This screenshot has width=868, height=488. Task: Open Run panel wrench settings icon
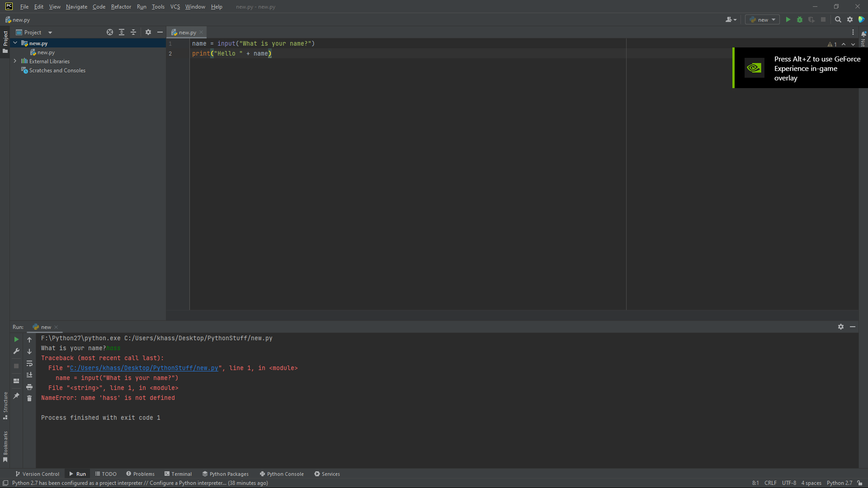pos(16,351)
